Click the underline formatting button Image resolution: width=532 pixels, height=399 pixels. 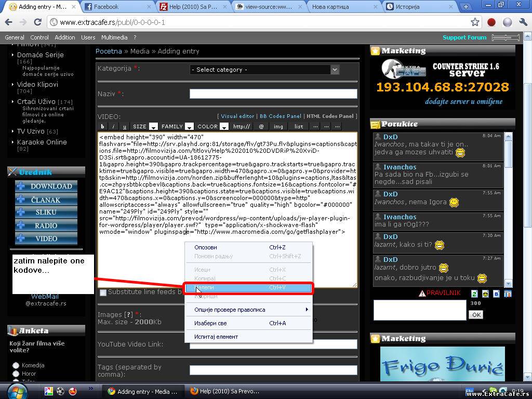(x=125, y=126)
